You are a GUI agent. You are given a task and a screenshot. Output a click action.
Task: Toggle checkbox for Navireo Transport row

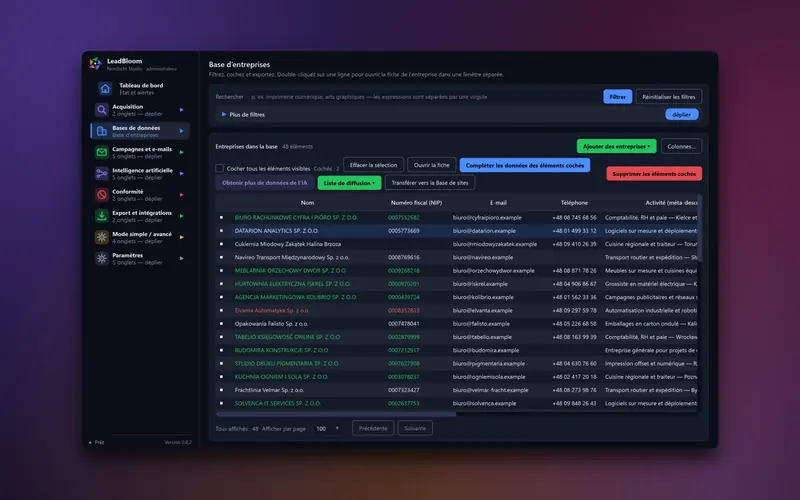click(x=221, y=257)
